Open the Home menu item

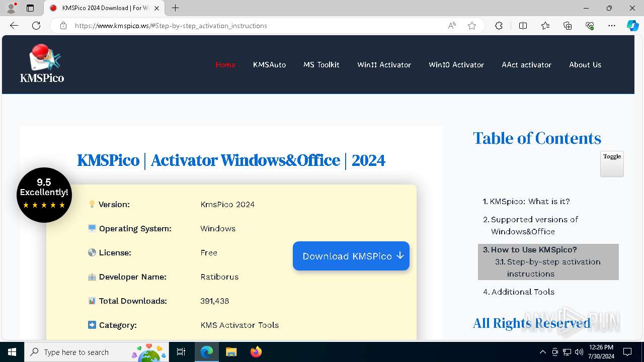225,64
